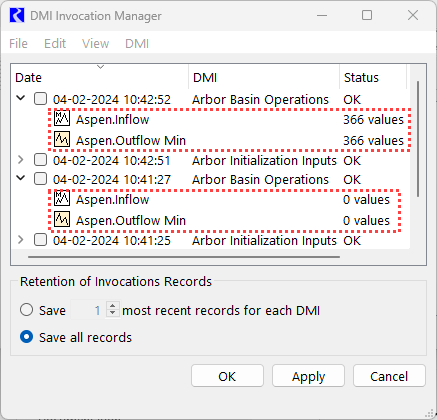The image size is (437, 420).
Task: Open the File menu
Action: pyautogui.click(x=18, y=44)
